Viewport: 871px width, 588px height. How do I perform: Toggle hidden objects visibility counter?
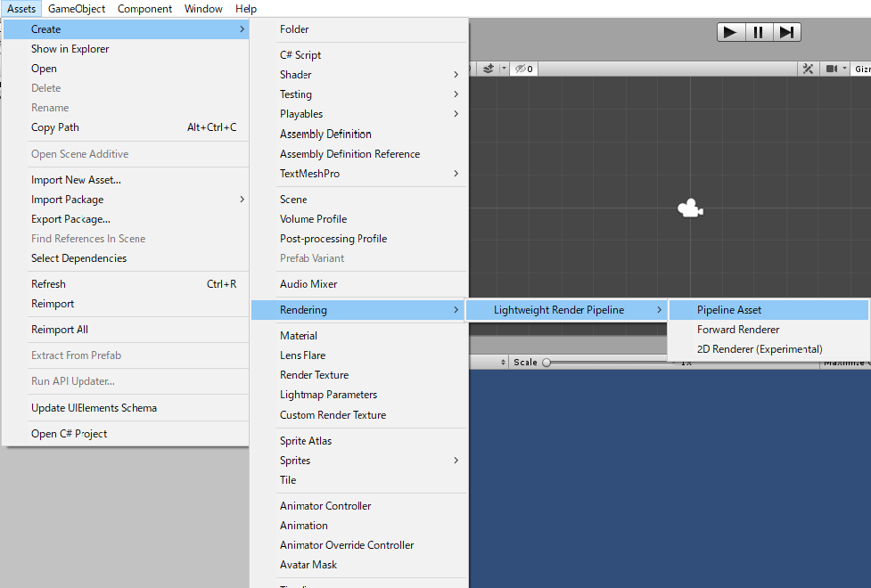click(x=524, y=69)
